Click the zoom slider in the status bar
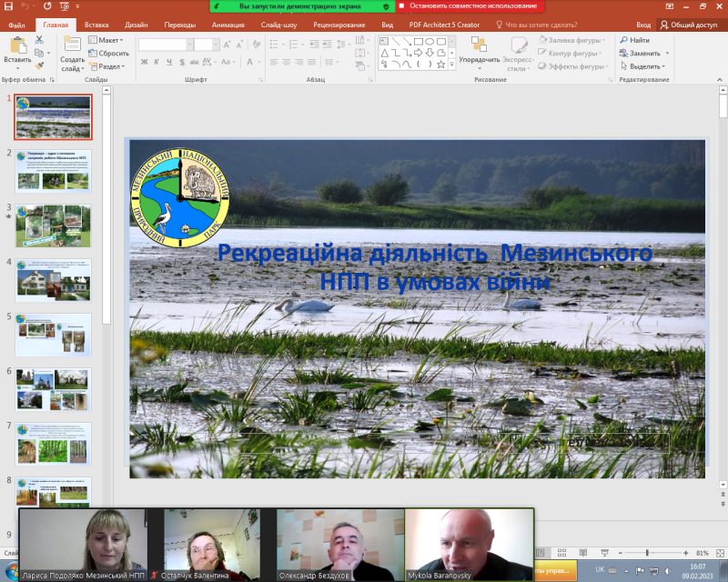This screenshot has width=728, height=582. (x=647, y=553)
